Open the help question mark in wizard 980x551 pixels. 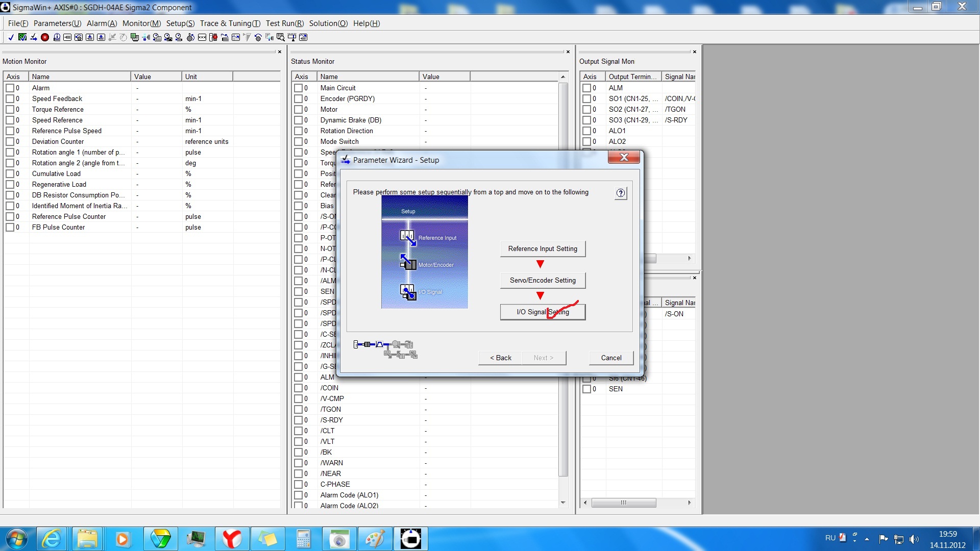620,193
